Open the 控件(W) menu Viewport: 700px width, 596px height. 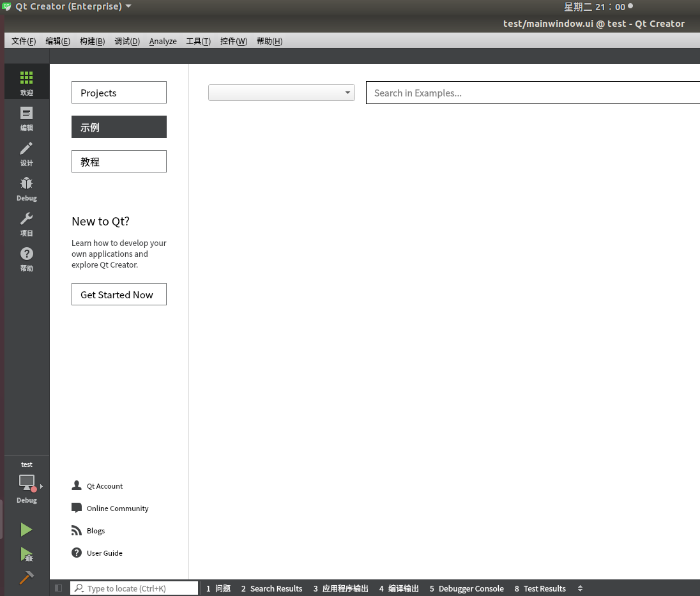point(234,41)
